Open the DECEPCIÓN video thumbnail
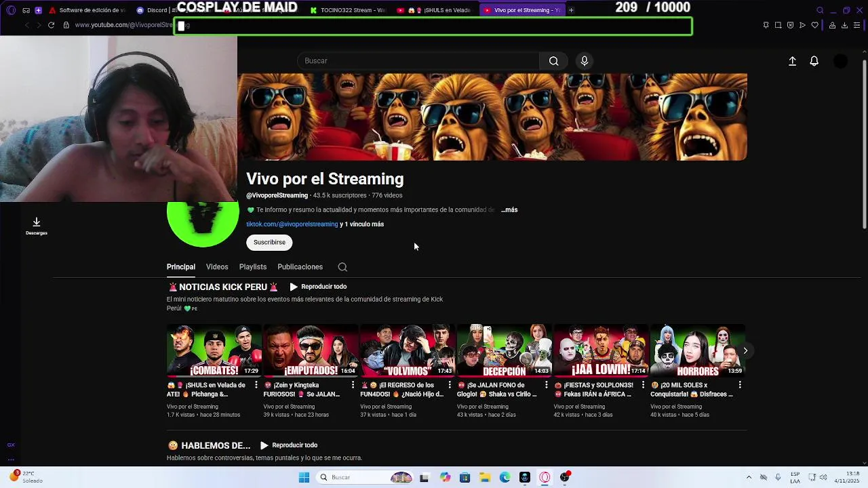868x488 pixels. point(504,350)
